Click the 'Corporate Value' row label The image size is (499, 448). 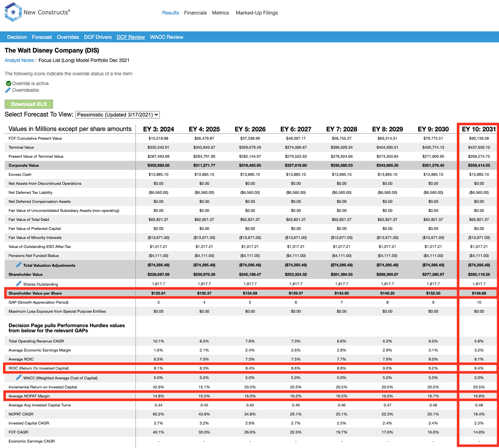[x=24, y=166]
